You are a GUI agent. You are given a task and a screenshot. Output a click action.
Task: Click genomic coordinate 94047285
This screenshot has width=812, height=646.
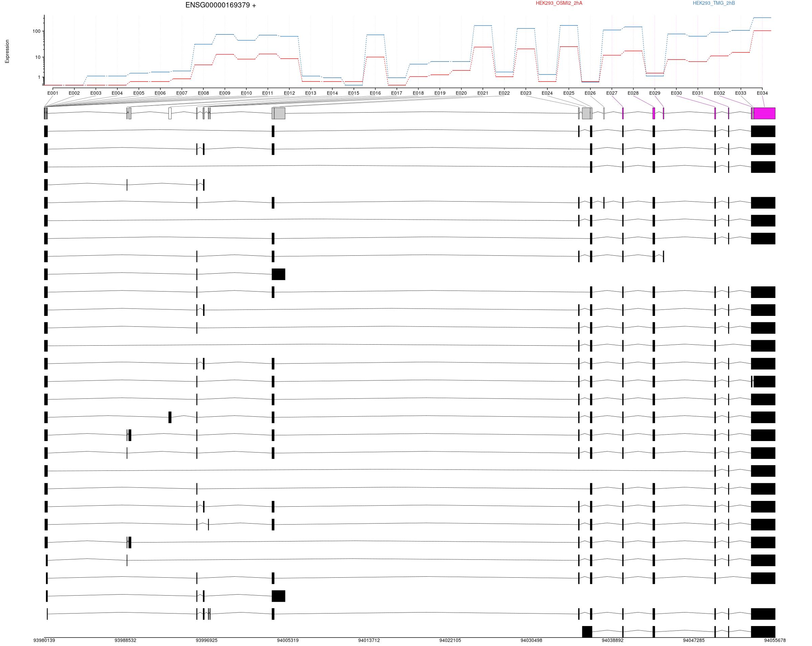[x=694, y=640]
